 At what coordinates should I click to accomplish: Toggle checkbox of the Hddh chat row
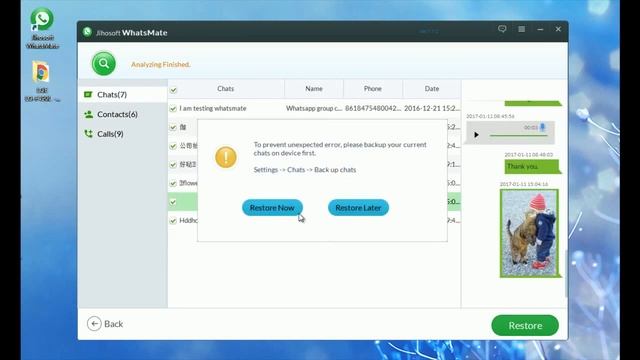click(173, 220)
